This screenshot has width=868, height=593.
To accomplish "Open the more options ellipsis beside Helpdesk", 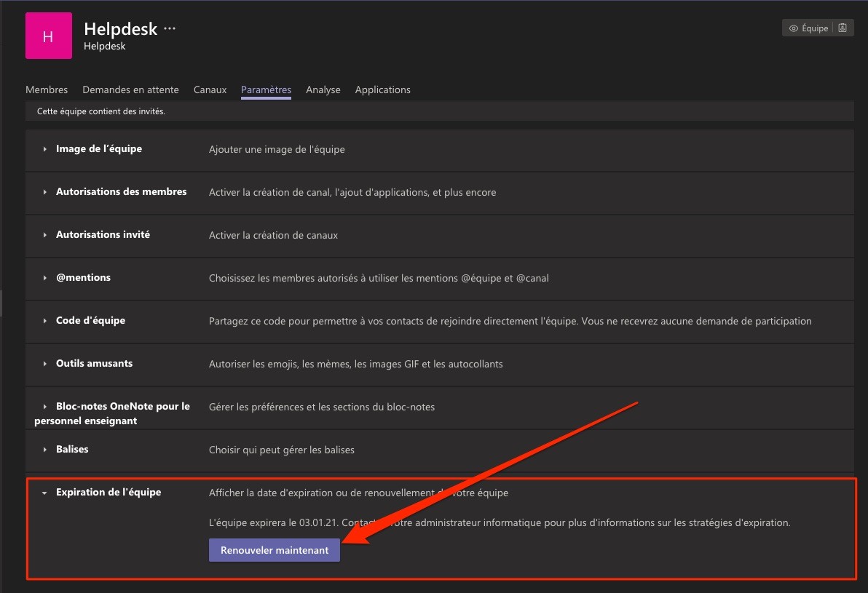I will 170,29.
